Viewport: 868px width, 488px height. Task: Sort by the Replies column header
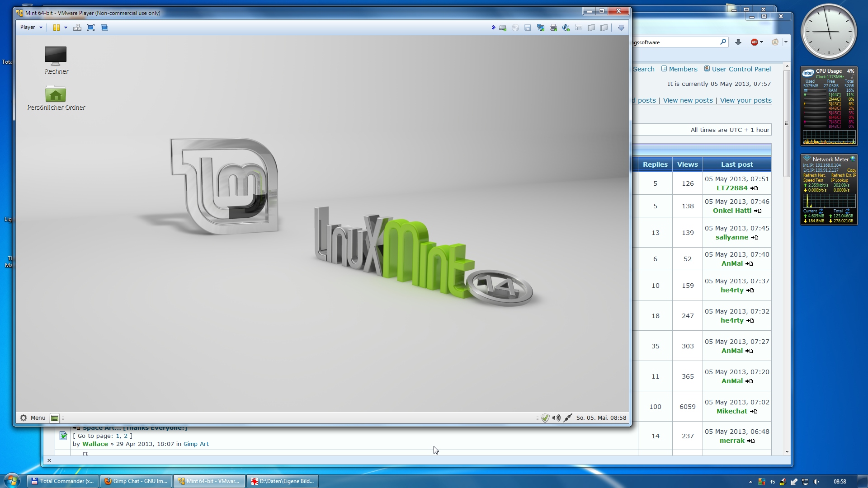click(x=655, y=164)
